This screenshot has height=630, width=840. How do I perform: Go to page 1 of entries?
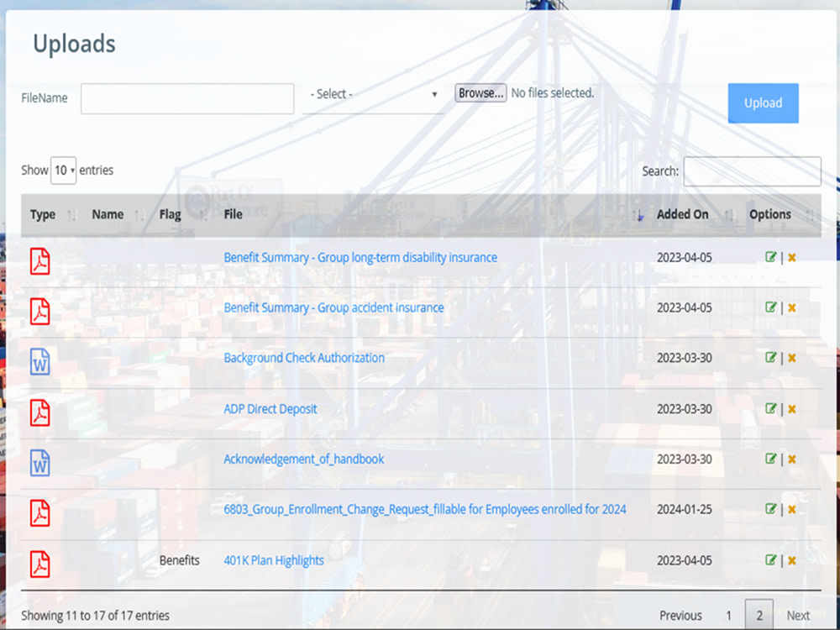tap(728, 616)
